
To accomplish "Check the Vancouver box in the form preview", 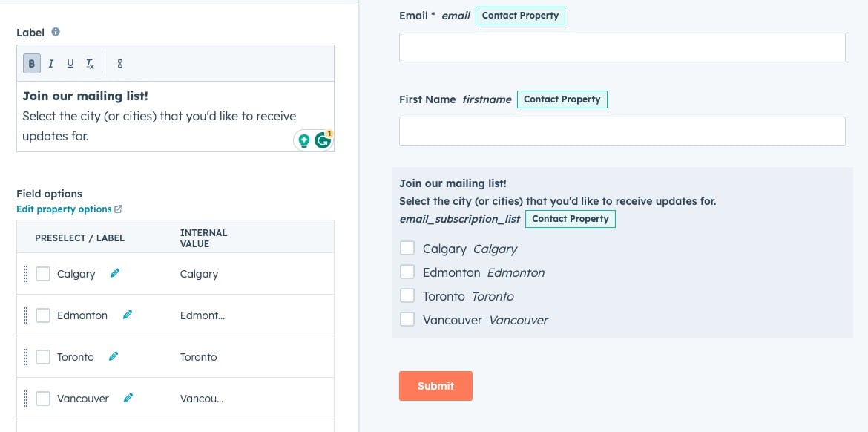I will point(407,318).
